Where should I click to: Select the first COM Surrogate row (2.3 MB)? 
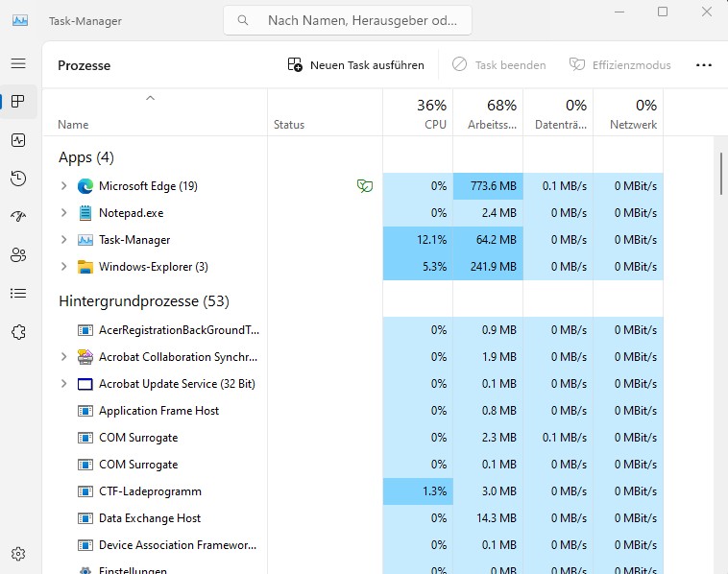(x=352, y=438)
